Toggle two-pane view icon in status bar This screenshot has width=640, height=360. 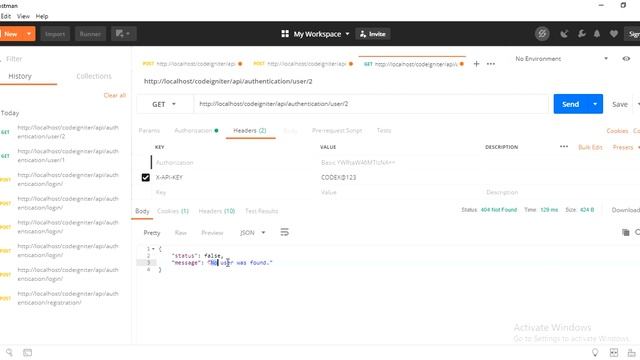click(613, 352)
